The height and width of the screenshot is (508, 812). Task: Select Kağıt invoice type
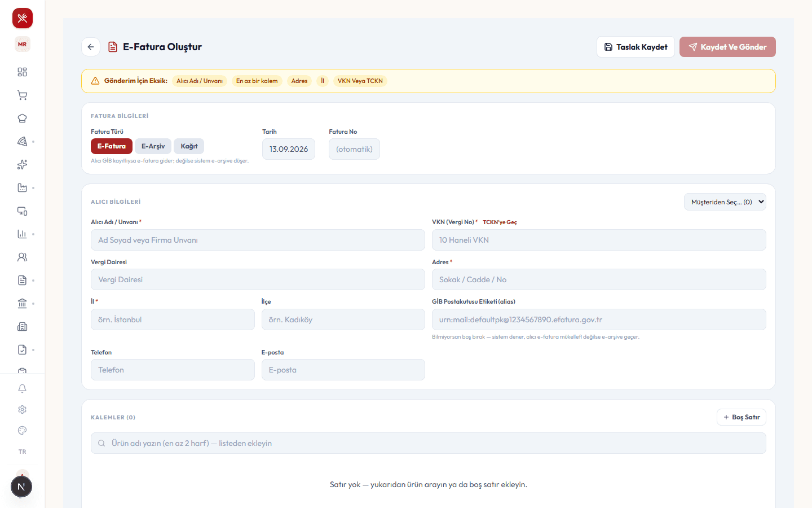[189, 146]
